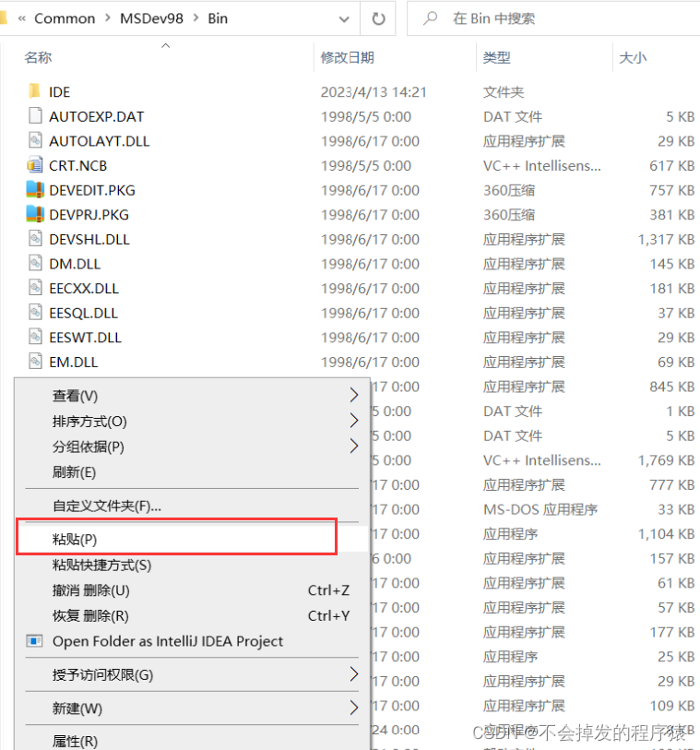The image size is (700, 750).
Task: Expand the 新建(W) submenu arrow
Action: 353,708
